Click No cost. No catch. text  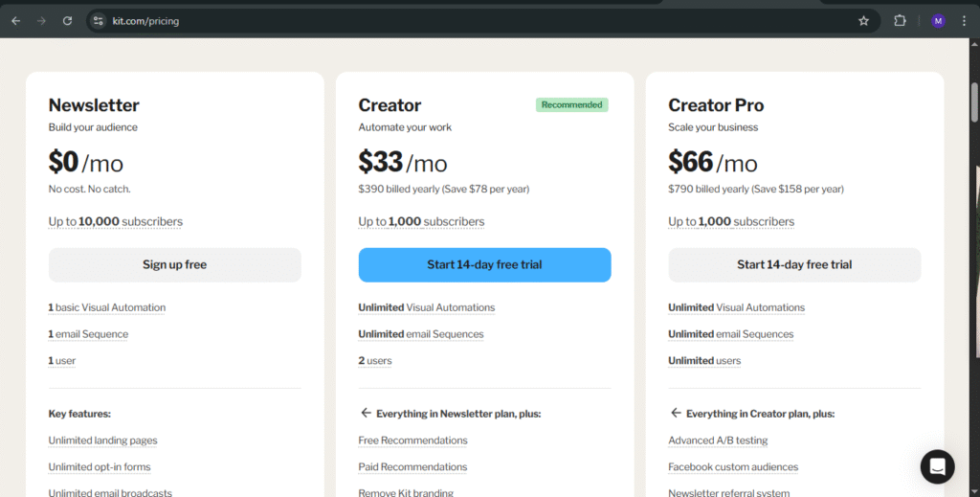[89, 189]
